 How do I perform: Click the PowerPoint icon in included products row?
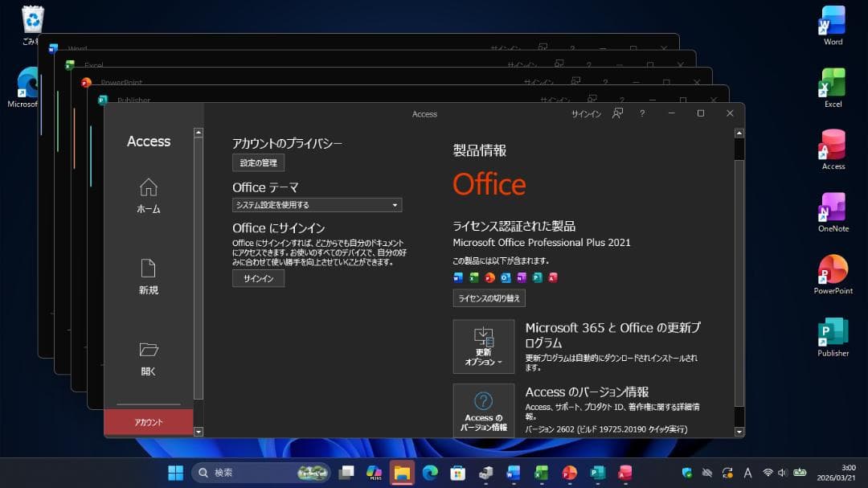pyautogui.click(x=490, y=277)
